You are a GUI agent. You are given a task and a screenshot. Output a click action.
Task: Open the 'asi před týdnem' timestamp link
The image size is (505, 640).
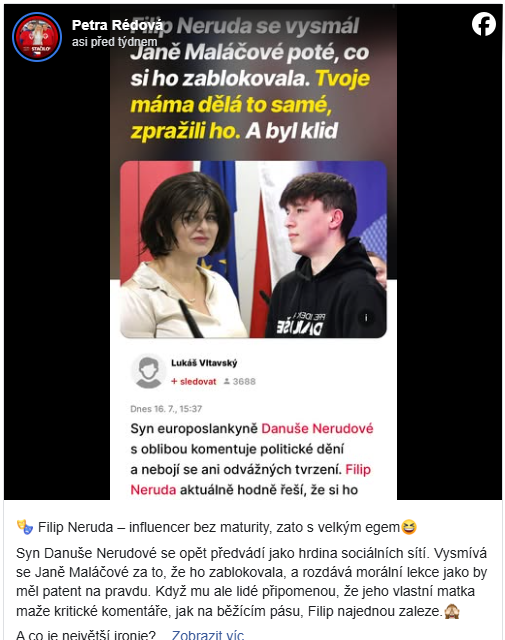(114, 42)
